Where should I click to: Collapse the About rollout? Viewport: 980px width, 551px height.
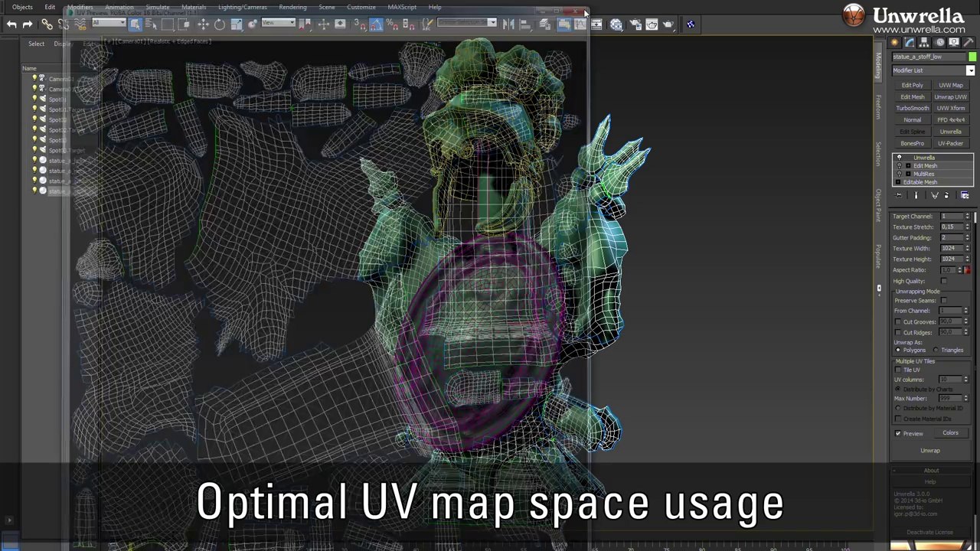click(931, 471)
